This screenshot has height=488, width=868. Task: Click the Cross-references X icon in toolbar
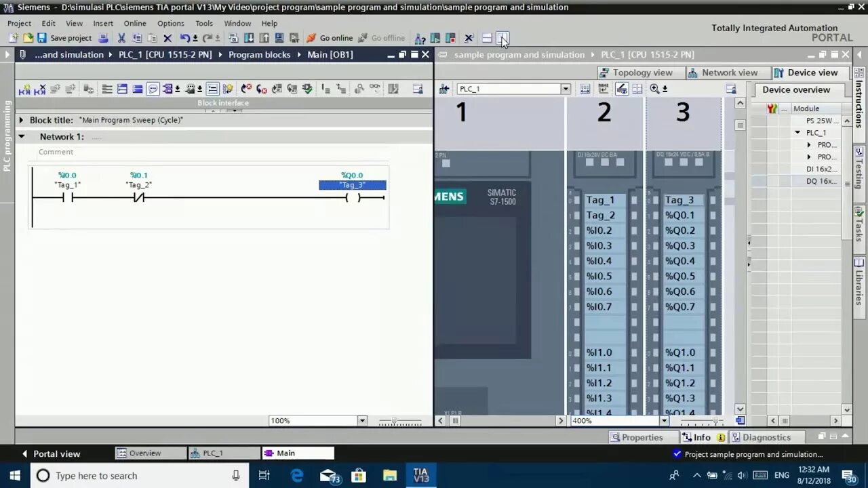(469, 39)
